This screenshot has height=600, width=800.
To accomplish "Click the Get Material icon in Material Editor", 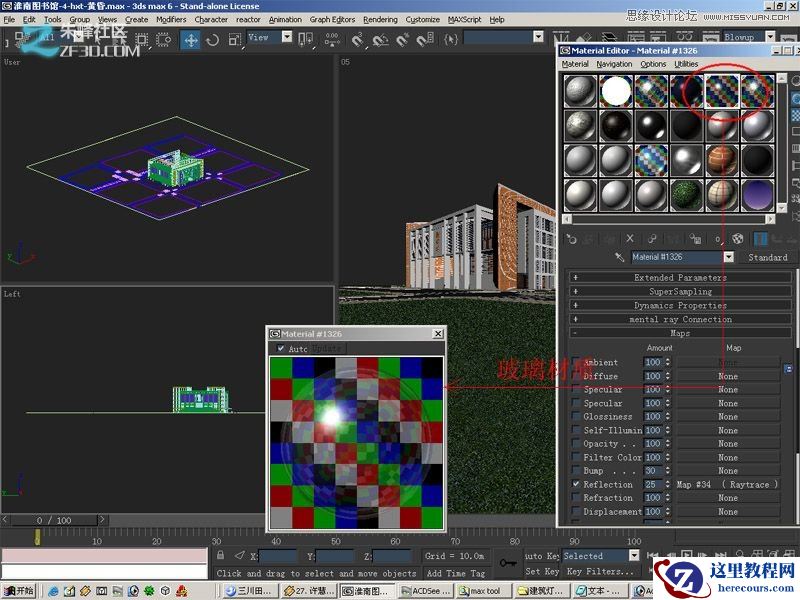I will click(x=570, y=238).
